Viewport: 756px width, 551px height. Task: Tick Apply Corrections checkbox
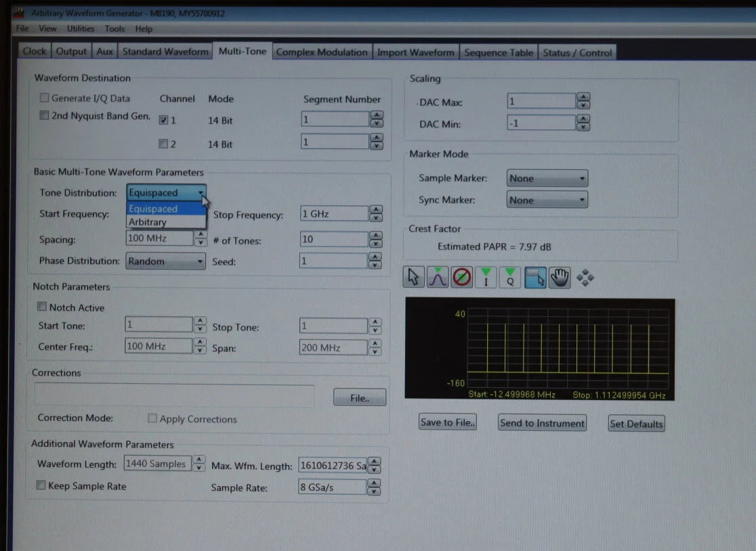(x=152, y=418)
